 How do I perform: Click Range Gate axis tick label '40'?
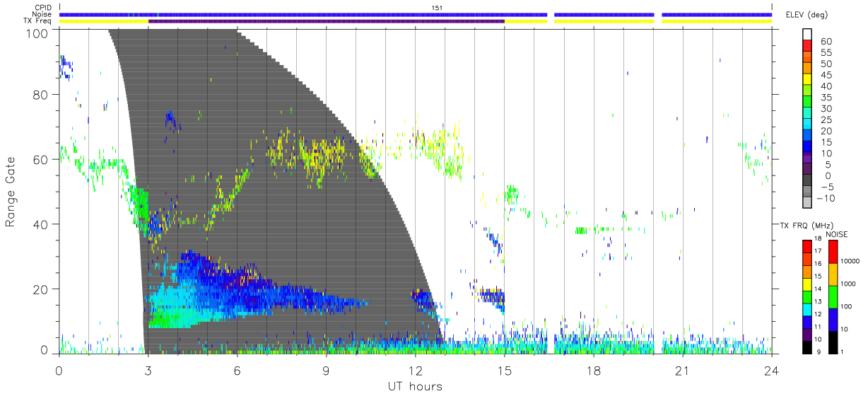42,224
